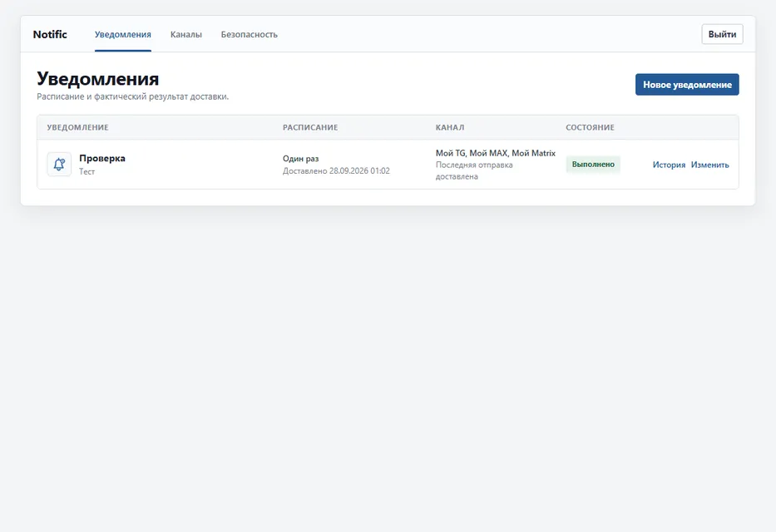Switch to the Каналы tab
The height and width of the screenshot is (532, 776).
186,35
